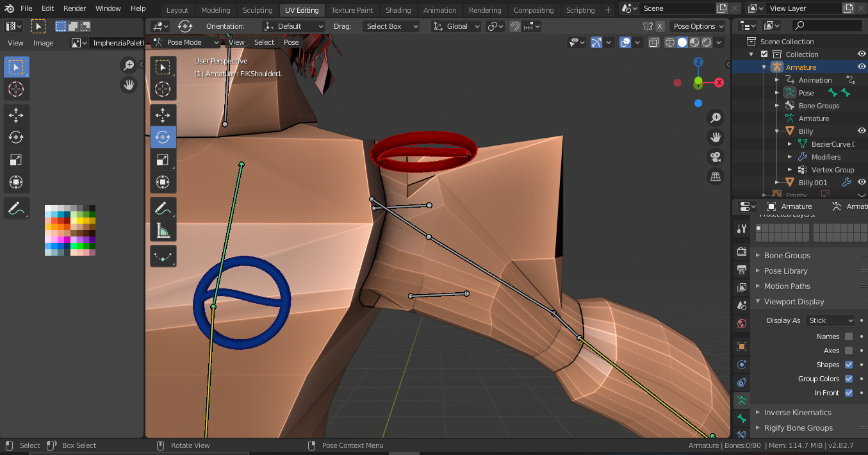Choose the Scale tool in 3D viewport

(163, 160)
